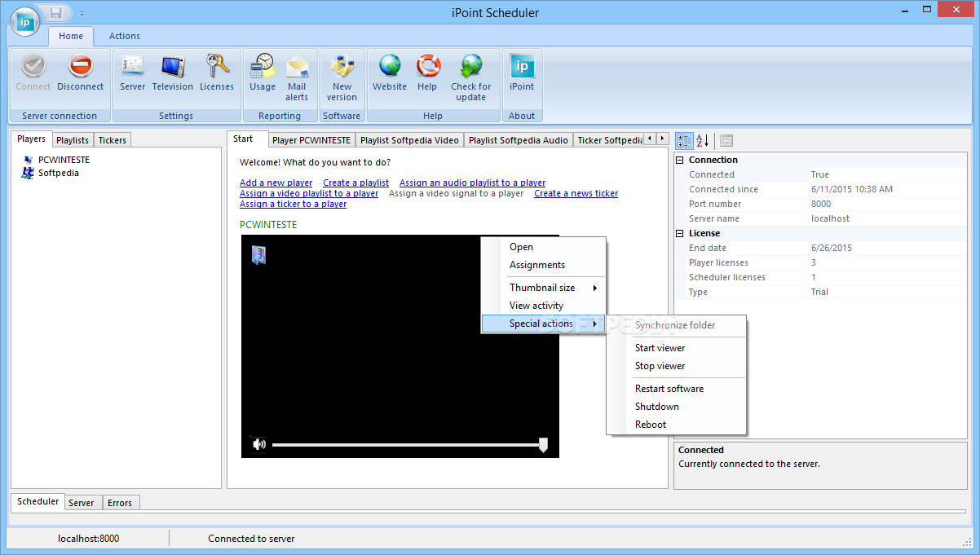Click the Save floppy disk icon
980x555 pixels.
pos(56,12)
